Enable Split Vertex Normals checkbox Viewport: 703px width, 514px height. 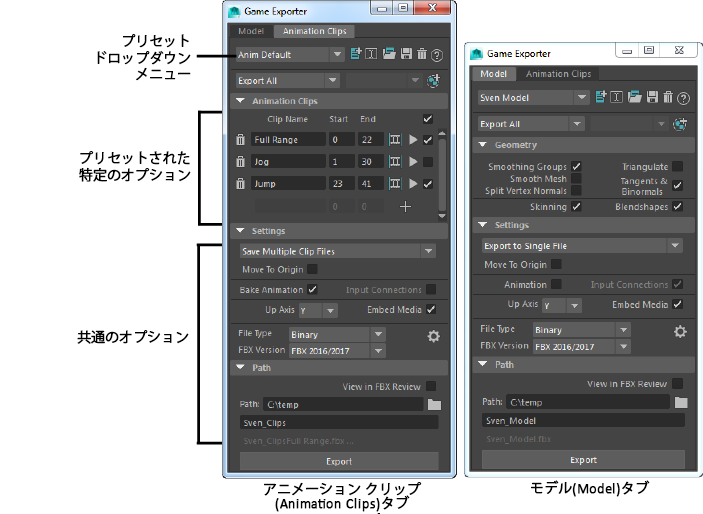click(x=577, y=191)
